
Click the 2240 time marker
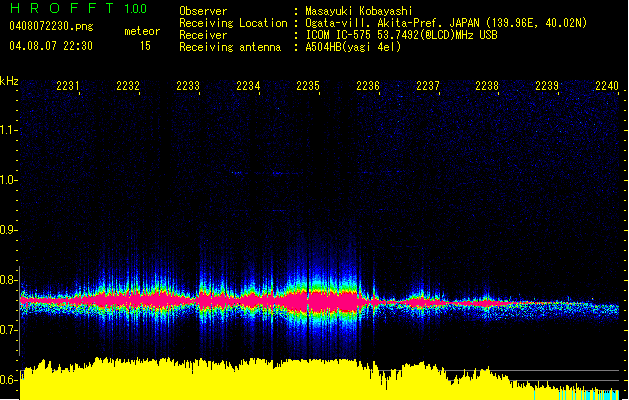[607, 86]
